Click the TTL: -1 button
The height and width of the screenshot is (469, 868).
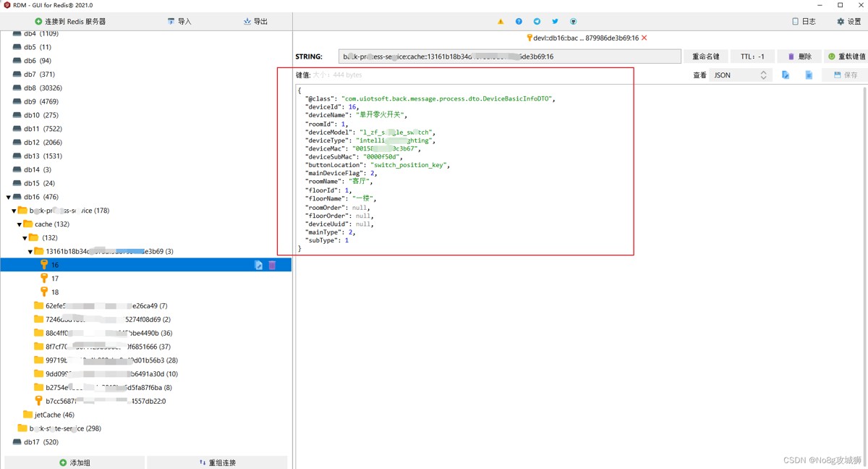click(752, 56)
